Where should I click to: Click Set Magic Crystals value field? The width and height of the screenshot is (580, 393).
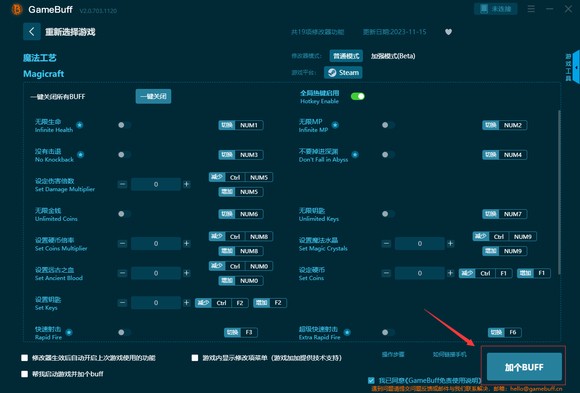click(x=419, y=243)
